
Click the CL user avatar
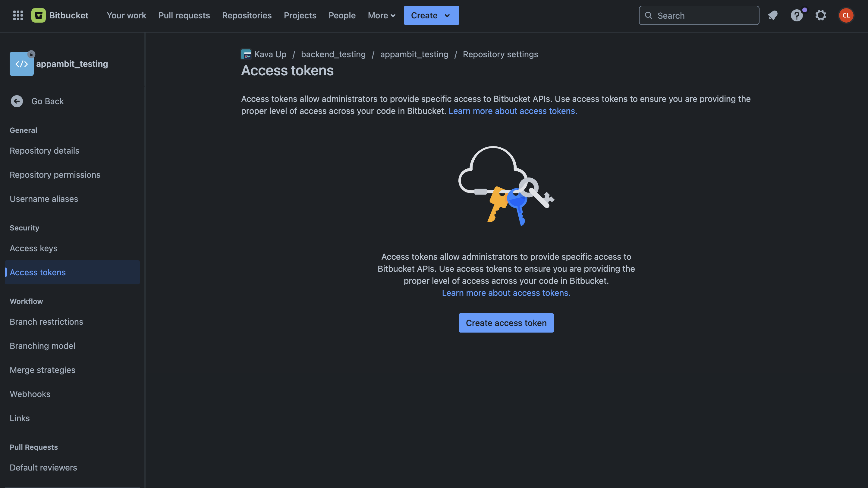click(x=846, y=15)
